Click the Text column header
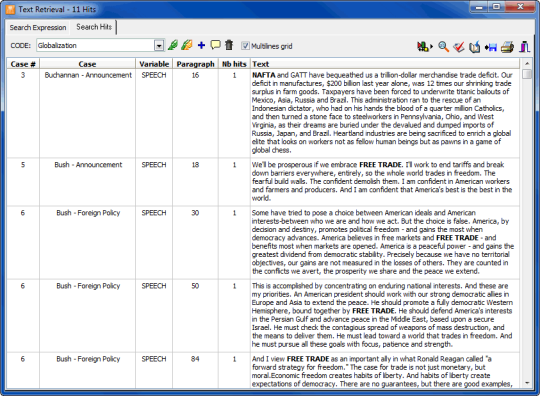540x396 pixels. [385, 64]
